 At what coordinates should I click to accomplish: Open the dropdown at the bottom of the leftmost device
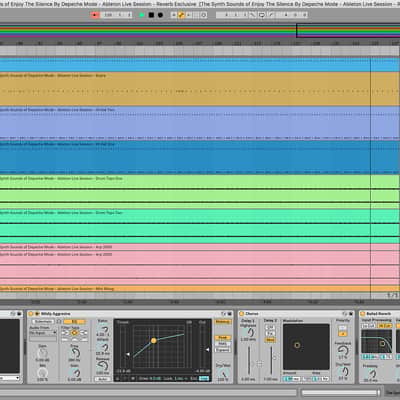(x=10, y=378)
